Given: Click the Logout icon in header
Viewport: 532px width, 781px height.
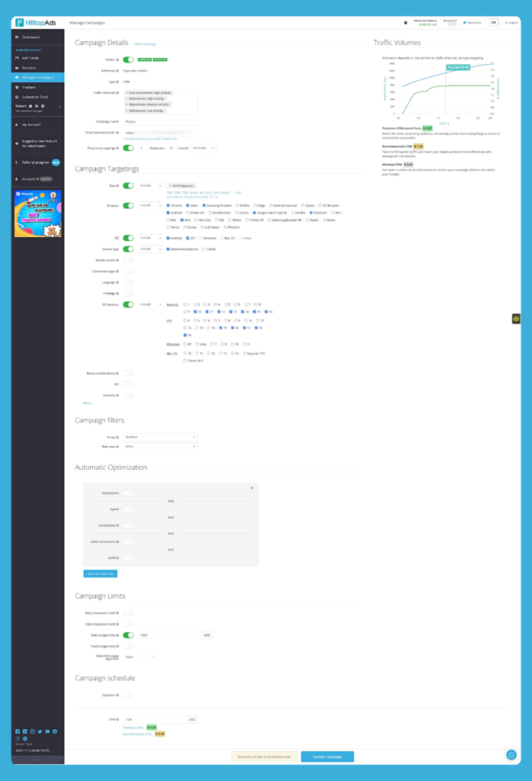Looking at the screenshot, I should (x=511, y=23).
